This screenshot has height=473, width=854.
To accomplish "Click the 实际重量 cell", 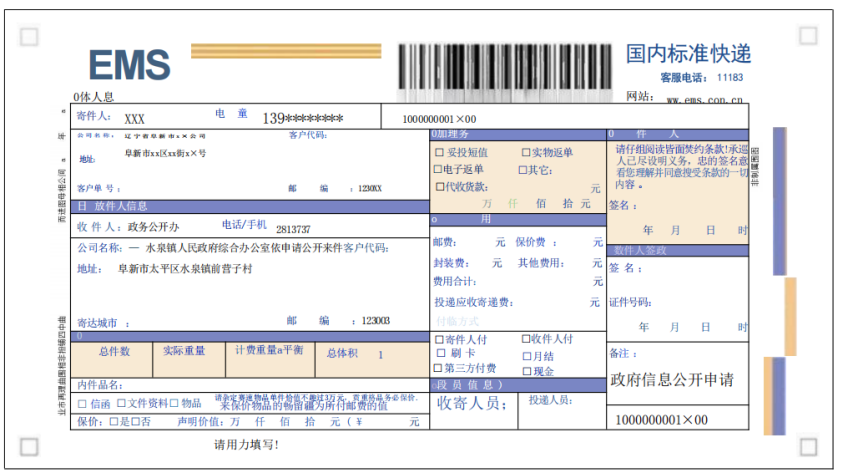I will pos(189,360).
